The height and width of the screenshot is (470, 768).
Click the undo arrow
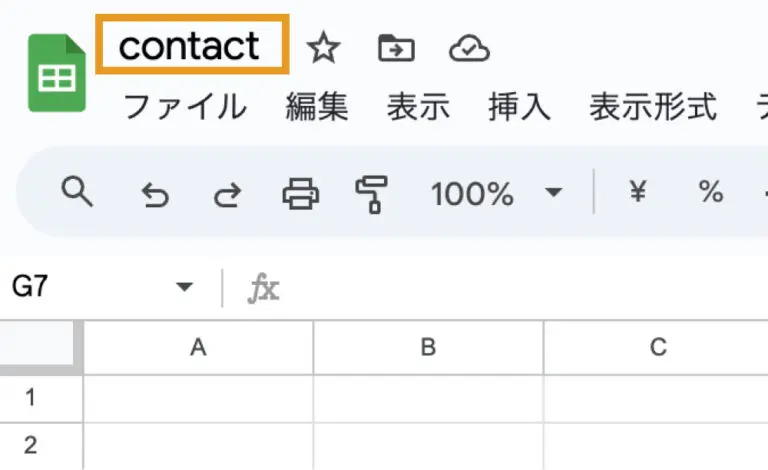[155, 193]
